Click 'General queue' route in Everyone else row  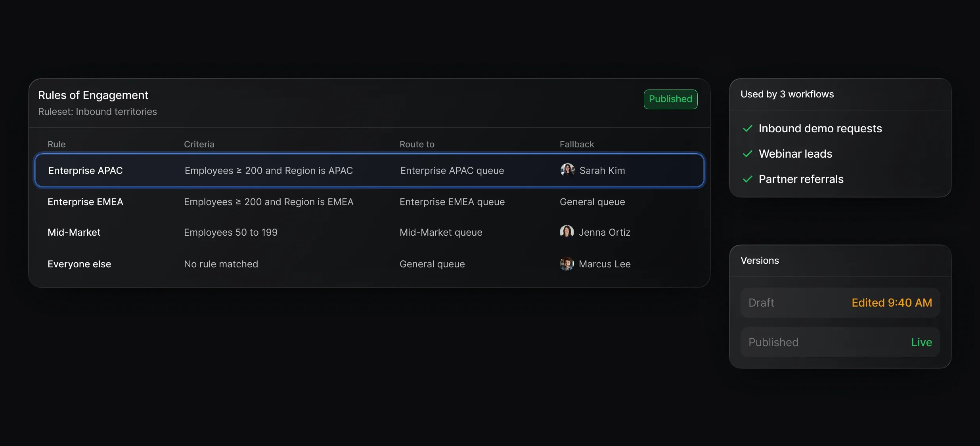[x=432, y=264]
